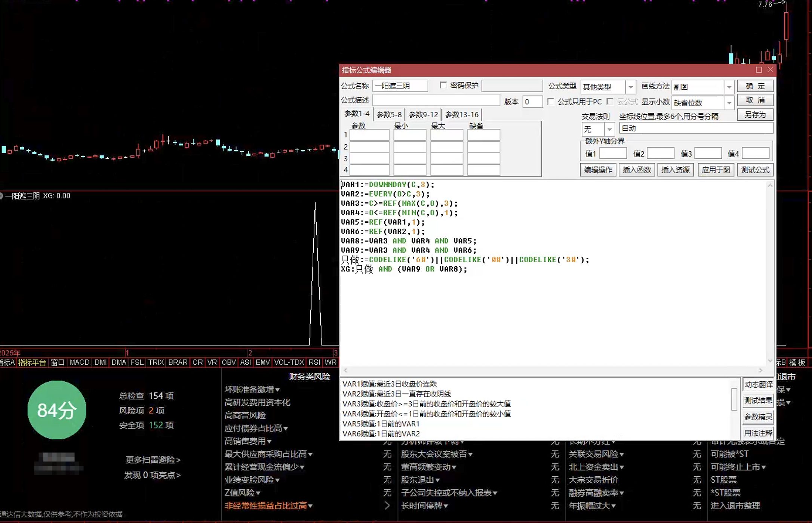
Task: Click parameter row 1 name field
Action: pos(369,135)
